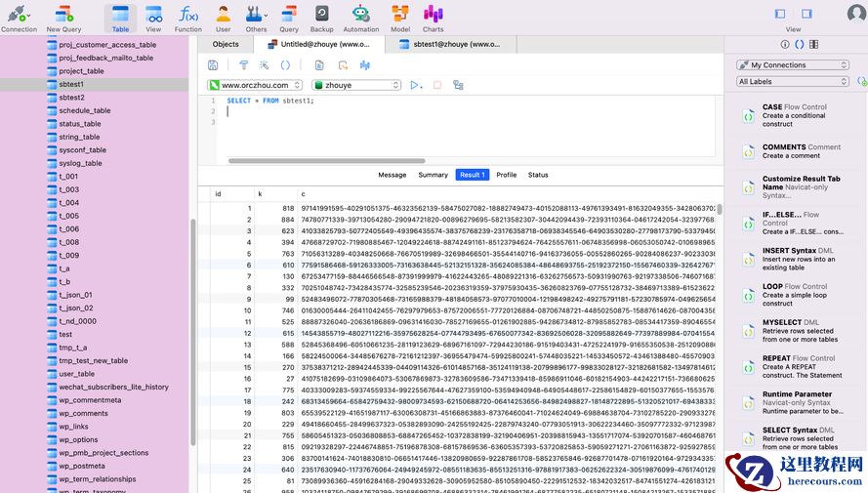Open the Status result tab
Image resolution: width=868 pixels, height=493 pixels.
point(538,175)
